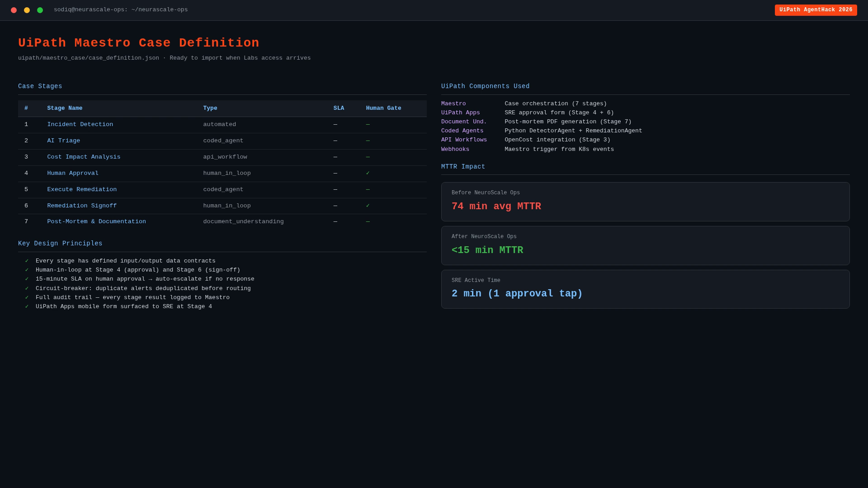
Task: Click the Human Gate column header
Action: (383, 108)
